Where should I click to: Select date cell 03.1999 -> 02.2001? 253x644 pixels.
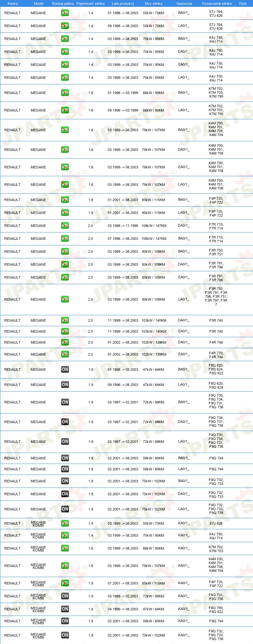[x=123, y=596]
